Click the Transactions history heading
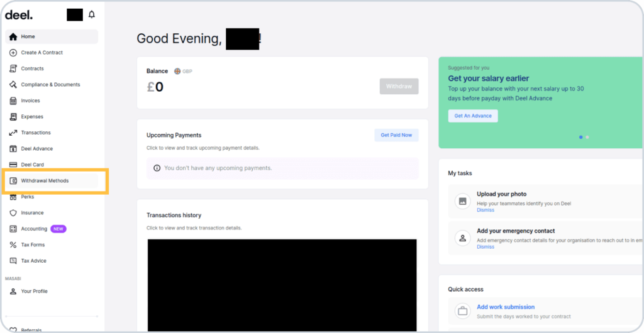Viewport: 644px width, 333px height. tap(174, 216)
